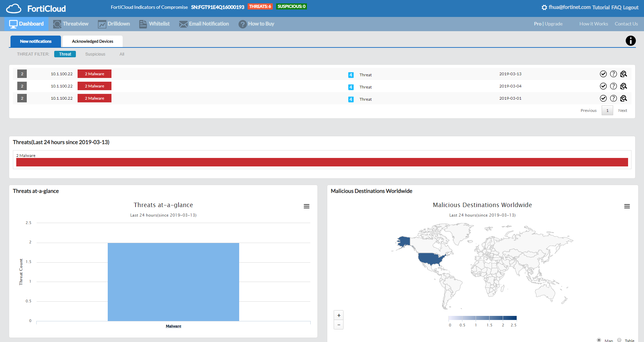
Task: Zoom in on the world map
Action: [x=339, y=315]
